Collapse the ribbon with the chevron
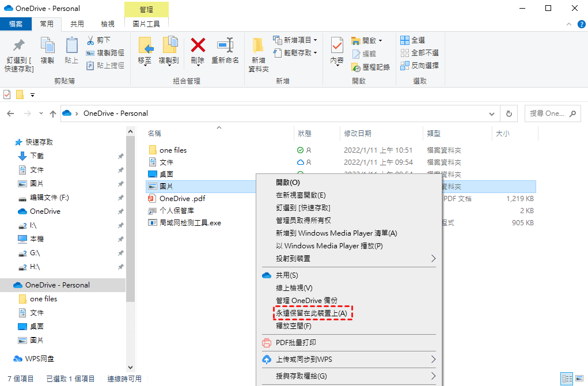Viewport: 588px width, 386px height. coord(569,24)
